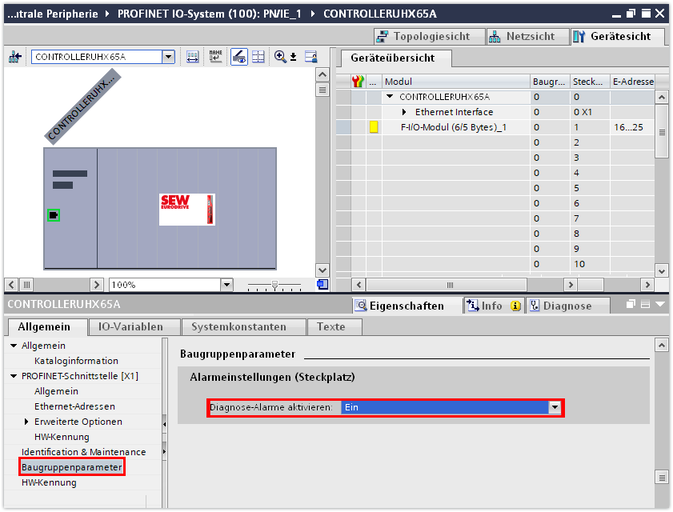
Task: Open the 100% zoom level dropdown
Action: [227, 285]
